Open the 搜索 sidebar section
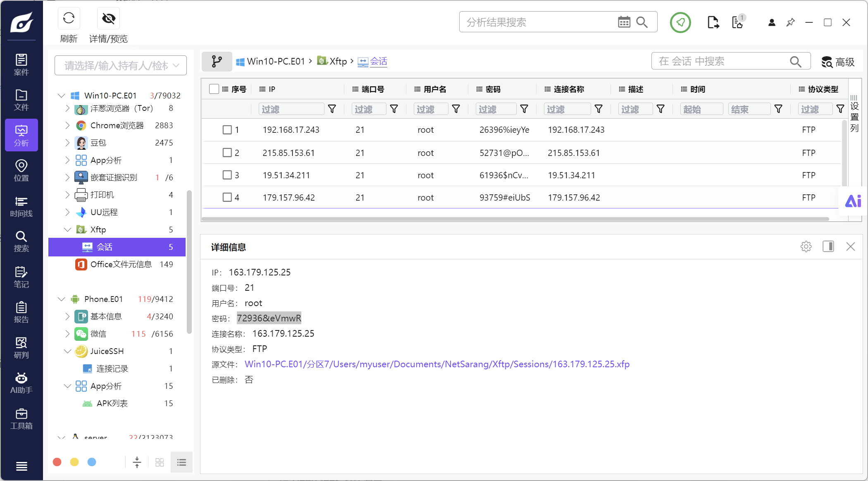 pos(21,241)
